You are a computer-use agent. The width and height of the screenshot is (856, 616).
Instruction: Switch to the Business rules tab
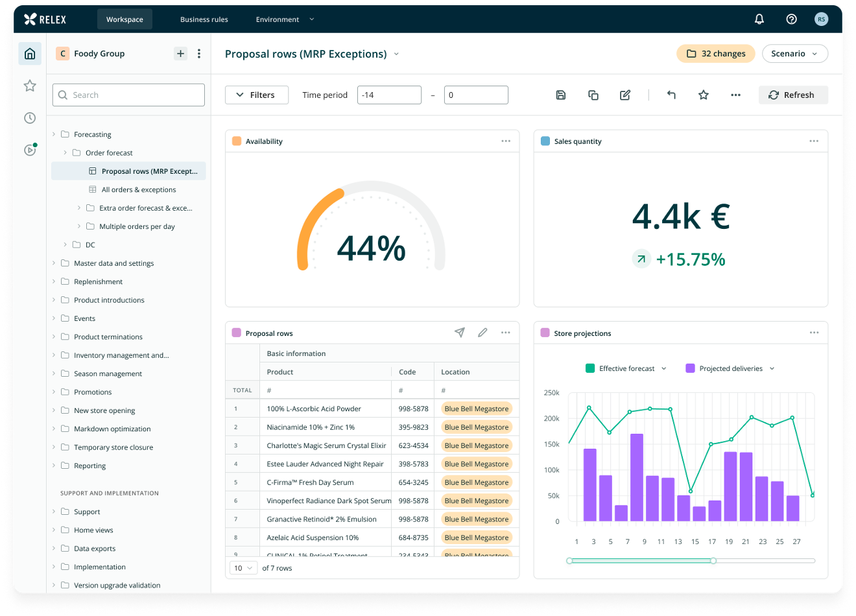(x=204, y=19)
